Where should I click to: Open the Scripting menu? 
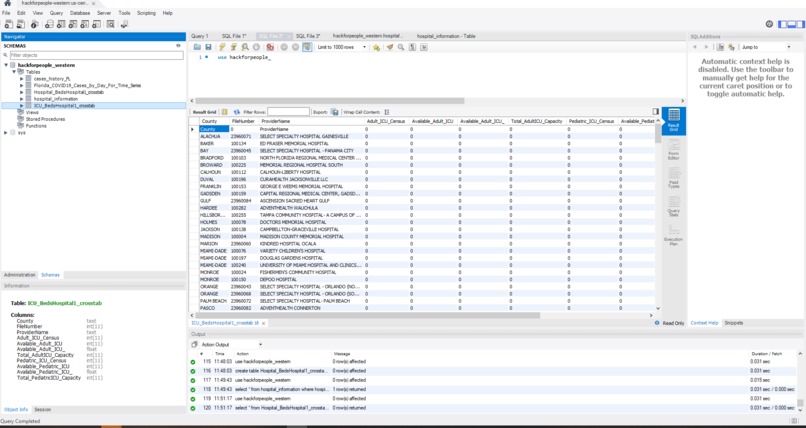(146, 13)
